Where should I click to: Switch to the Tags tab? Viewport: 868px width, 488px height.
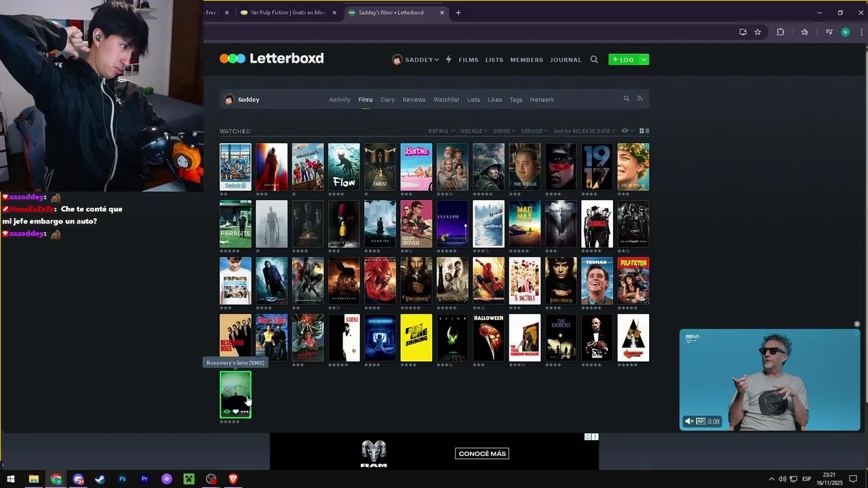coord(516,100)
